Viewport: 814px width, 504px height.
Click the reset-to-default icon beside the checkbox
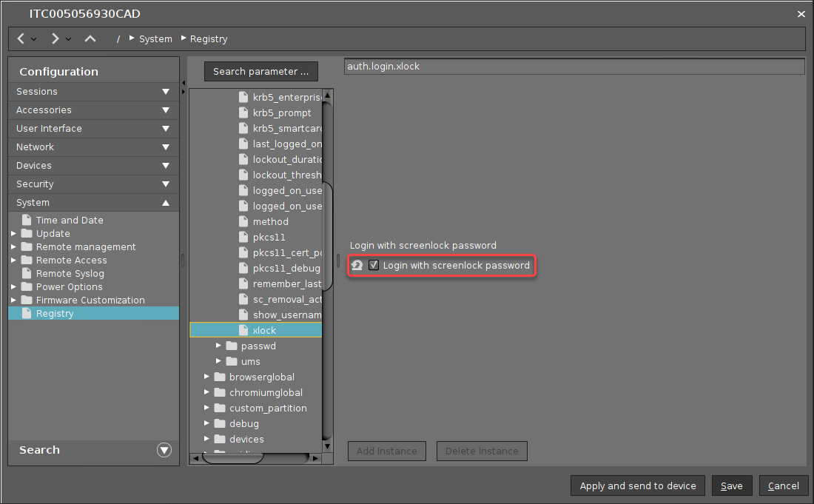point(357,266)
